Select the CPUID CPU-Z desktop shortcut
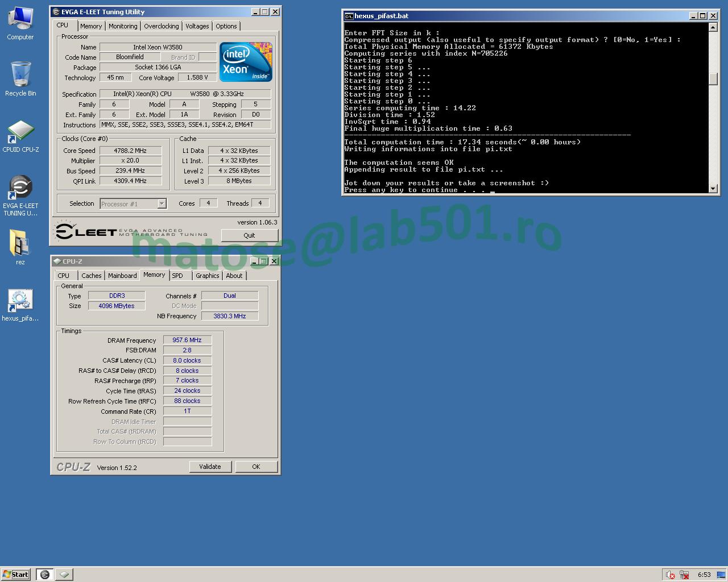728x582 pixels. [20, 136]
